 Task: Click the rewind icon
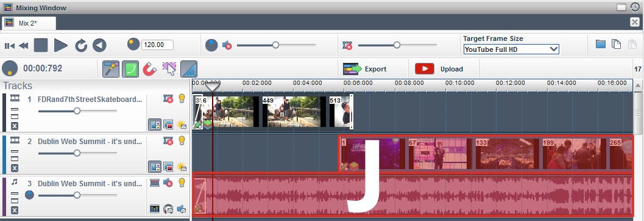23,46
